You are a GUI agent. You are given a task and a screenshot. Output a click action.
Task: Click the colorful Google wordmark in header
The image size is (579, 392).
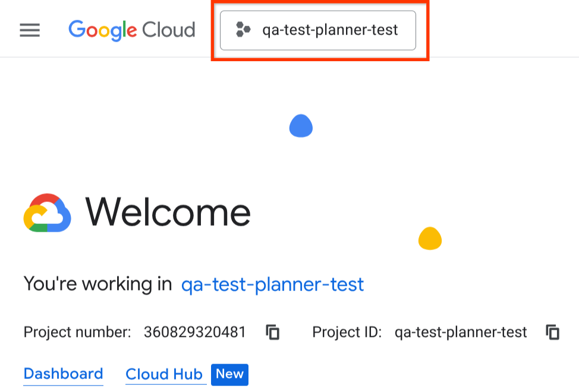(x=102, y=30)
